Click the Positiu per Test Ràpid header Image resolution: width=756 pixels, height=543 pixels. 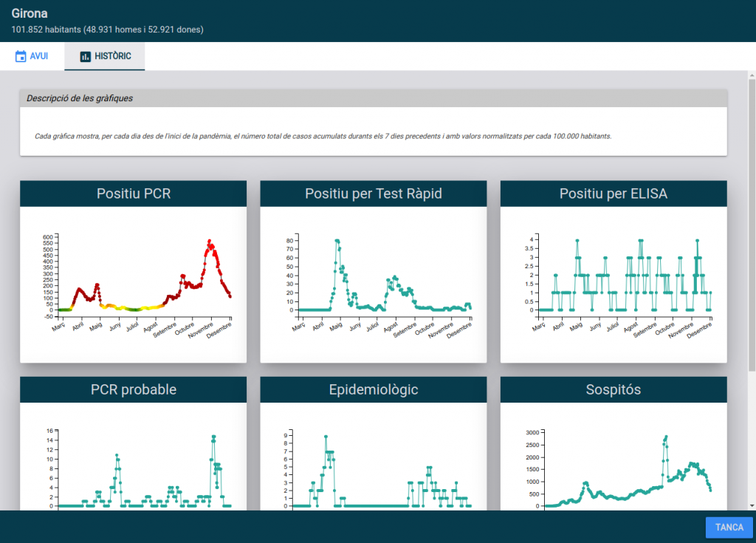coord(373,194)
